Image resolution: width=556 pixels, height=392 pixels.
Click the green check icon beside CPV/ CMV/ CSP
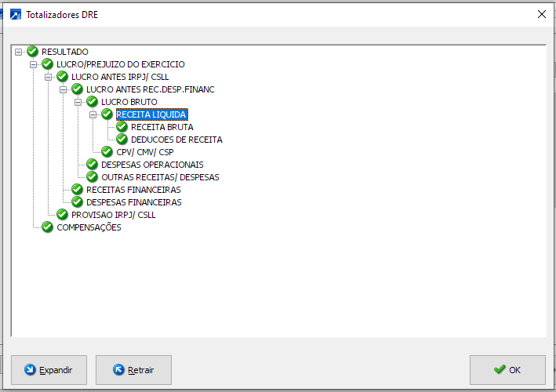107,151
